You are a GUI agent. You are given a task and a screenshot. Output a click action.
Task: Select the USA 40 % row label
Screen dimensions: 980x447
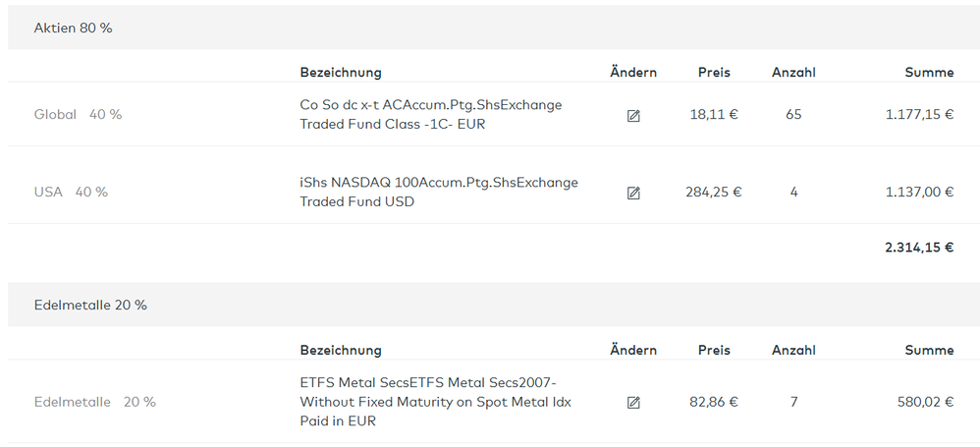[71, 192]
